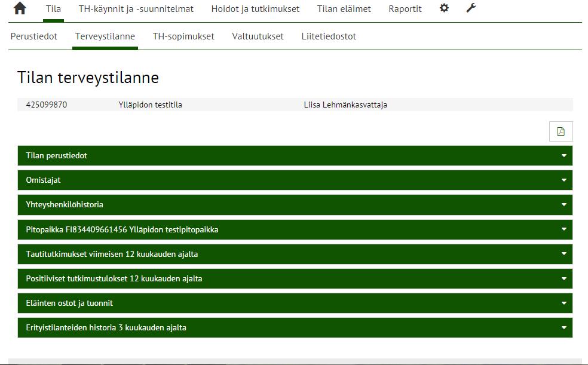
Task: Open the Tilan eläimet menu
Action: click(x=344, y=8)
